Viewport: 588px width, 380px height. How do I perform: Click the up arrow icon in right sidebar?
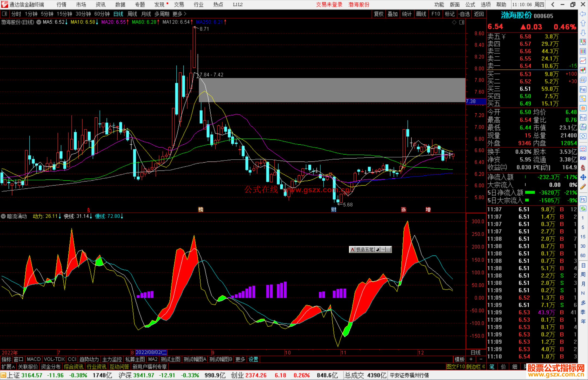click(583, 23)
